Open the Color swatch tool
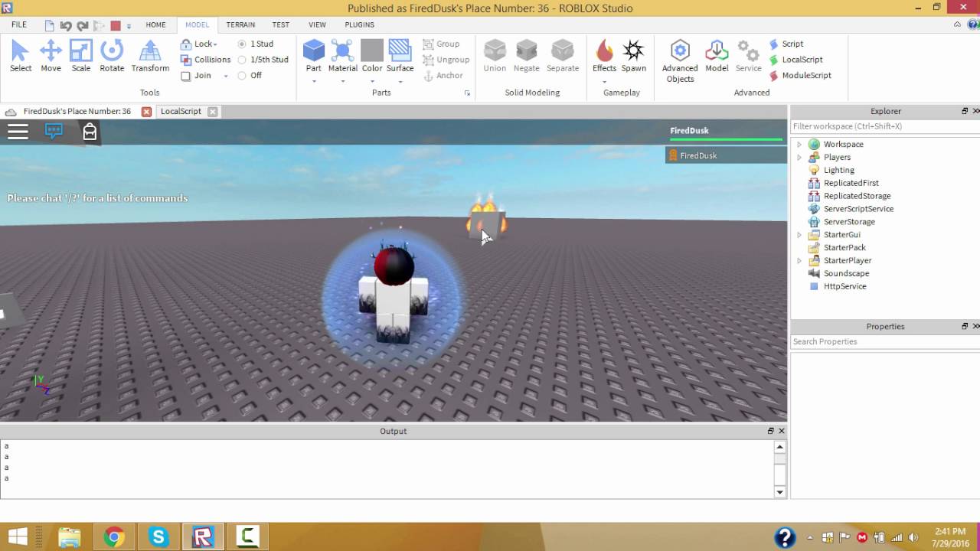Image resolution: width=980 pixels, height=551 pixels. tap(372, 51)
